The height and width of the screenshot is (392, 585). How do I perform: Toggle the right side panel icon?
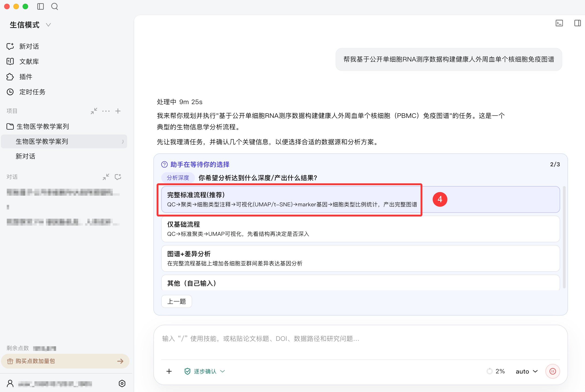pyautogui.click(x=577, y=23)
